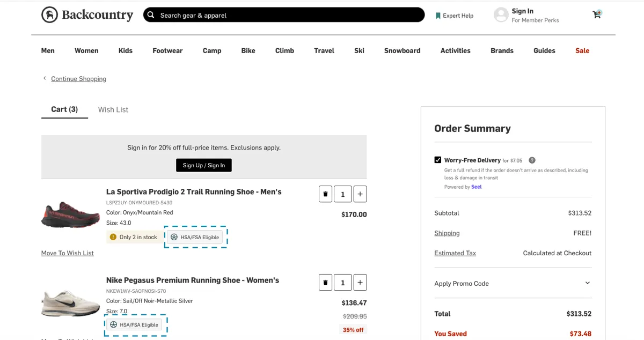The image size is (644, 340).
Task: Click Nike Pegasus quantity input field
Action: pos(343,282)
